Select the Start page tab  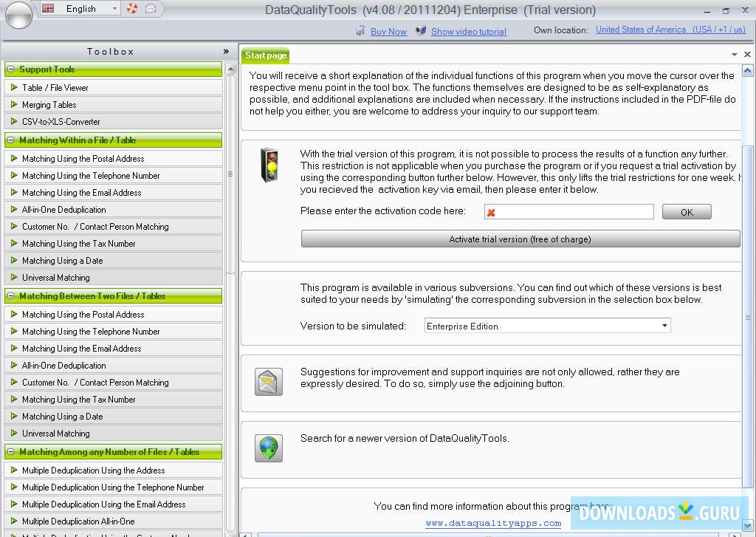pyautogui.click(x=266, y=55)
